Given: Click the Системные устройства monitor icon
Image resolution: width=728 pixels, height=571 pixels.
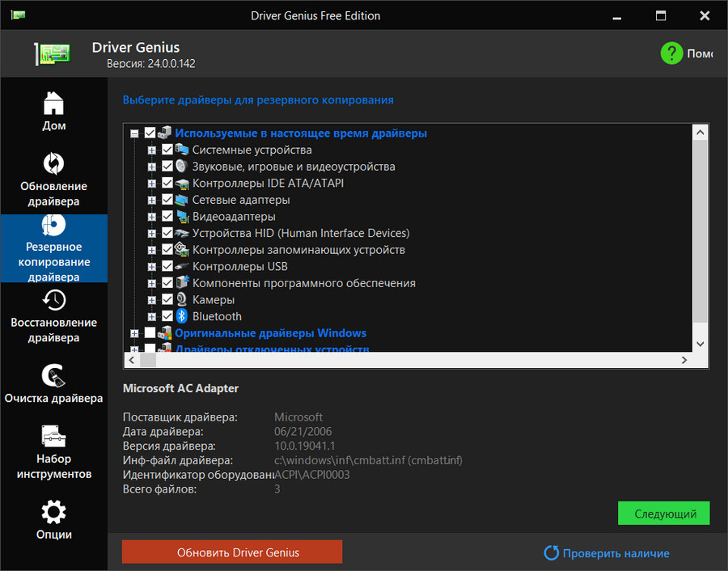Looking at the screenshot, I should (181, 150).
